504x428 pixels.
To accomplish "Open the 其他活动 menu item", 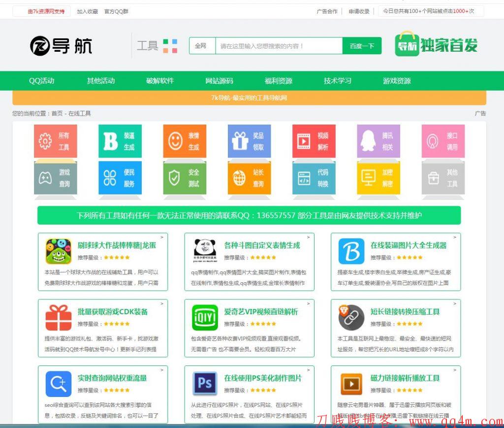I will tap(101, 81).
